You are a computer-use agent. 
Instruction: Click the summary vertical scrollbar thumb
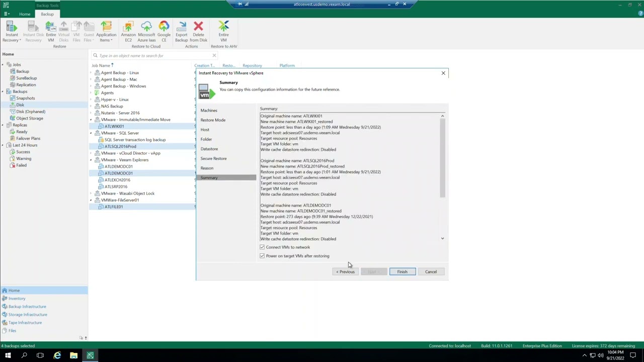click(x=443, y=158)
